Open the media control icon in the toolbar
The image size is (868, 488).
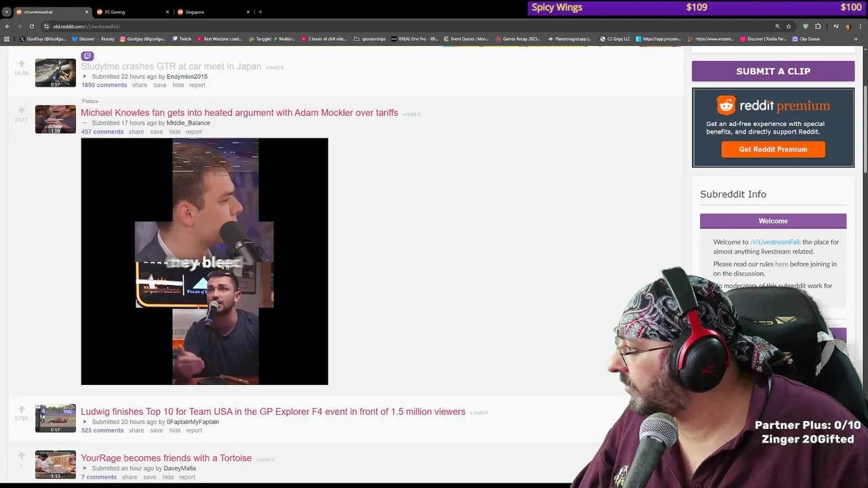click(836, 26)
